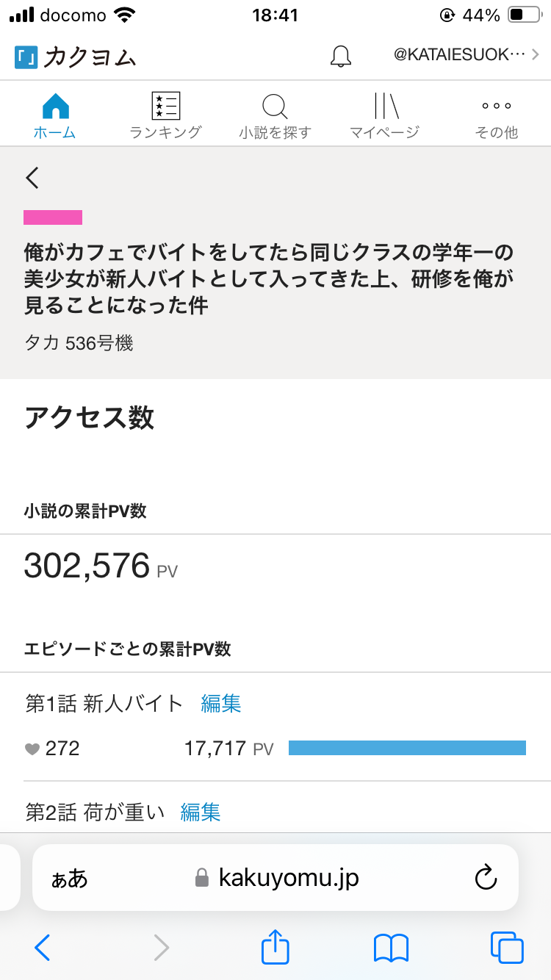
Task: Open My Page bookshelf icon
Action: point(385,108)
